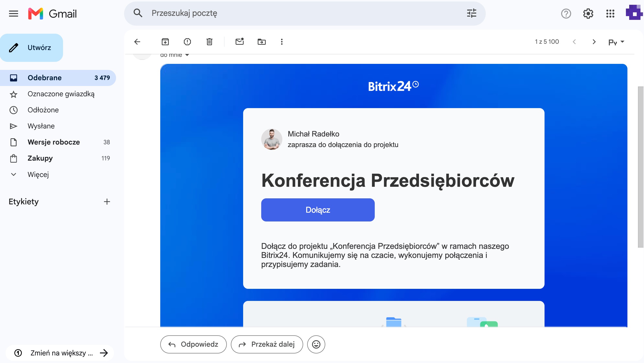Open the Help question mark icon

pyautogui.click(x=566, y=14)
